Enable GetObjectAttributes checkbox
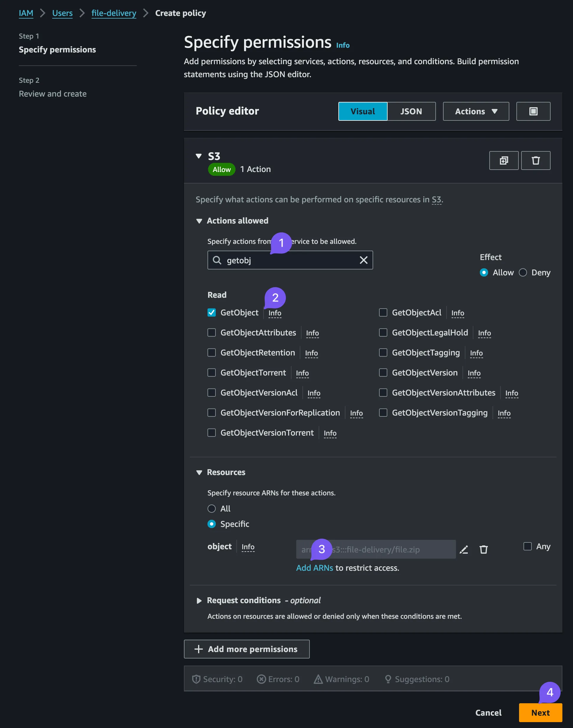This screenshot has height=728, width=573. (211, 332)
